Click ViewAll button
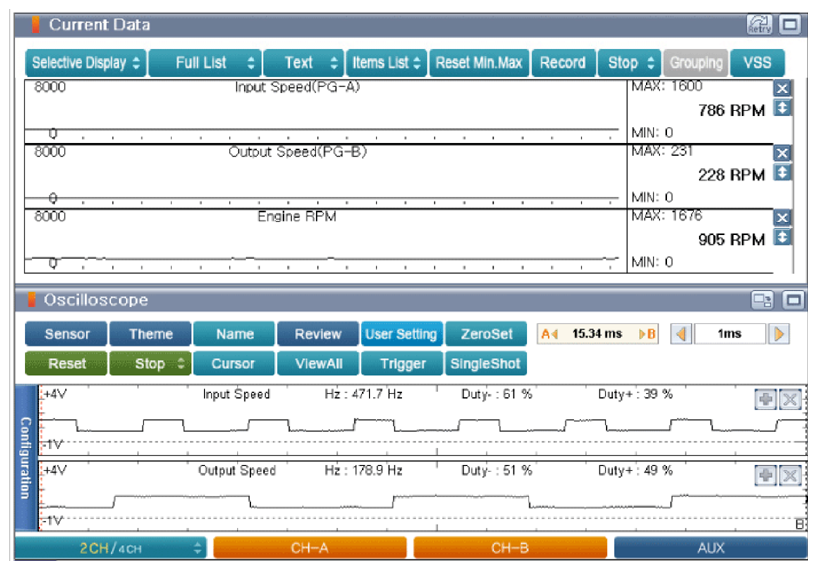Screen dimensions: 817x570 point(318,363)
